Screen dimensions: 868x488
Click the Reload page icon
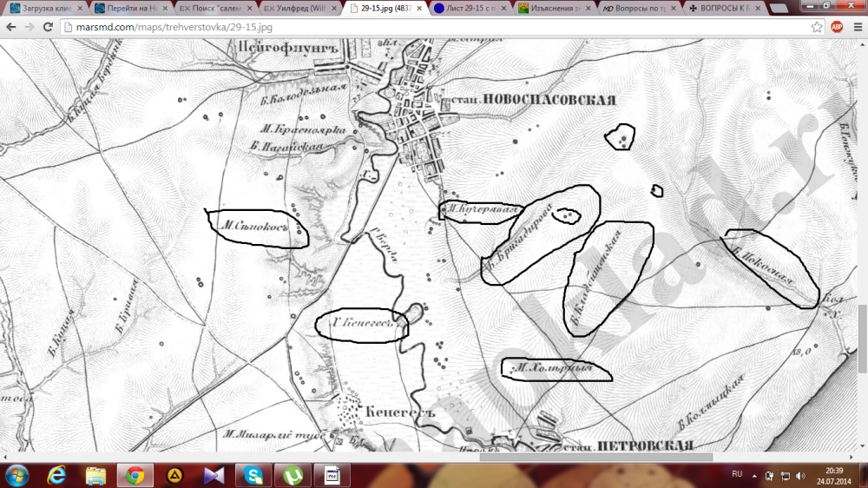(47, 27)
